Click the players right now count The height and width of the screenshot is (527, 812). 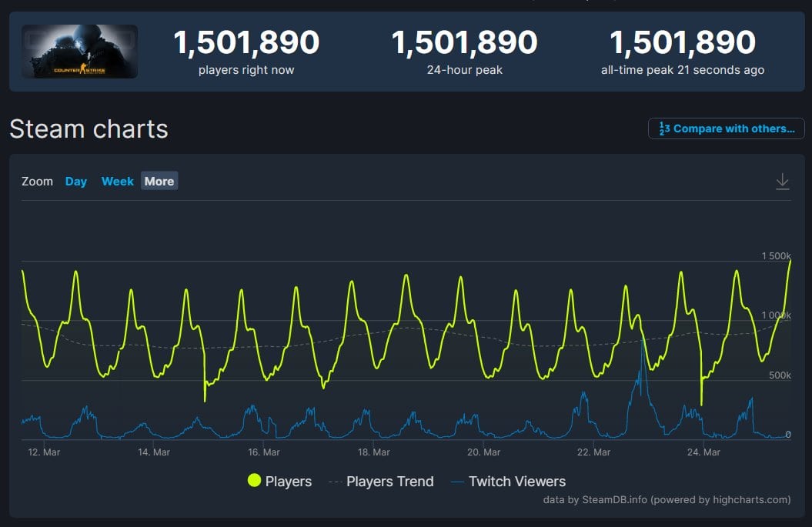246,43
